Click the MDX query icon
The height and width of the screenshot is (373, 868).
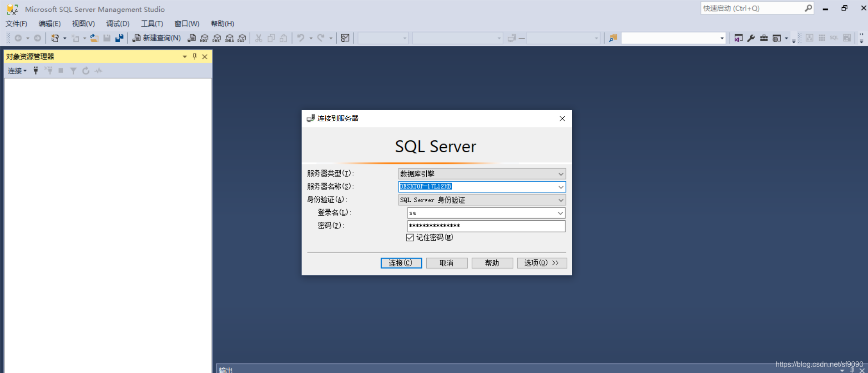pos(204,38)
